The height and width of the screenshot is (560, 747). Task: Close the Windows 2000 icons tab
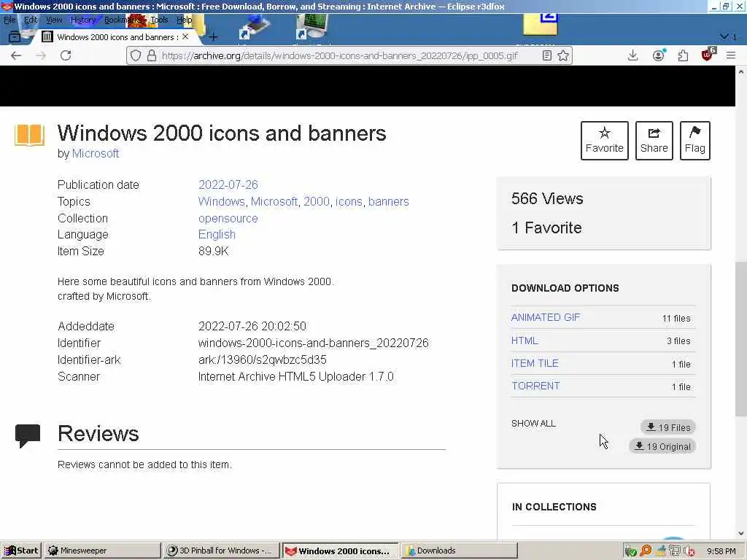coord(185,36)
